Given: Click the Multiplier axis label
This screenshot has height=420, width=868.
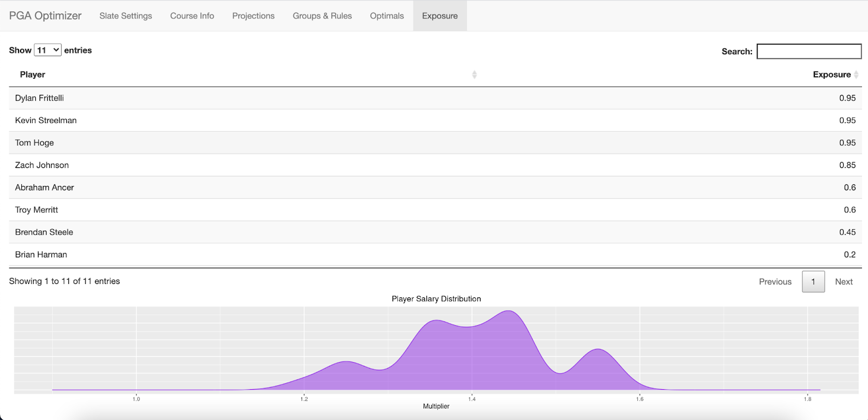Looking at the screenshot, I should coord(436,406).
